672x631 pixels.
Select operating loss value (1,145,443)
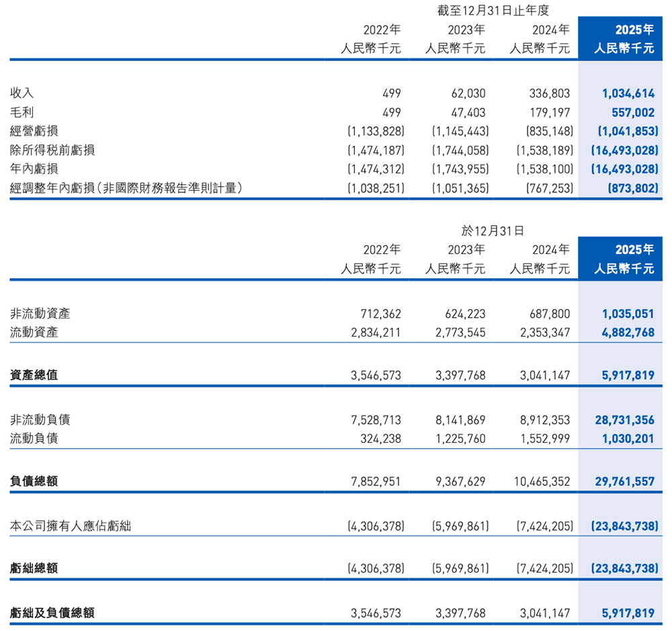point(460,131)
